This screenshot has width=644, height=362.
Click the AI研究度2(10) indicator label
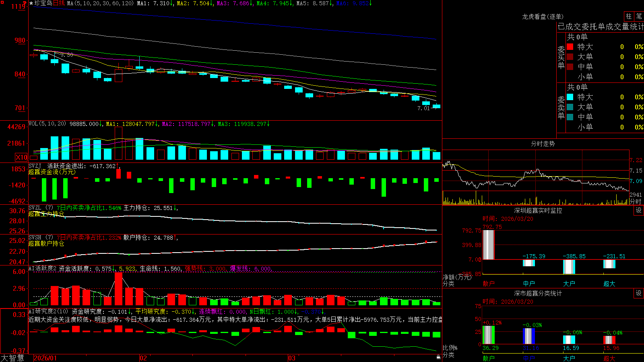coord(48,311)
